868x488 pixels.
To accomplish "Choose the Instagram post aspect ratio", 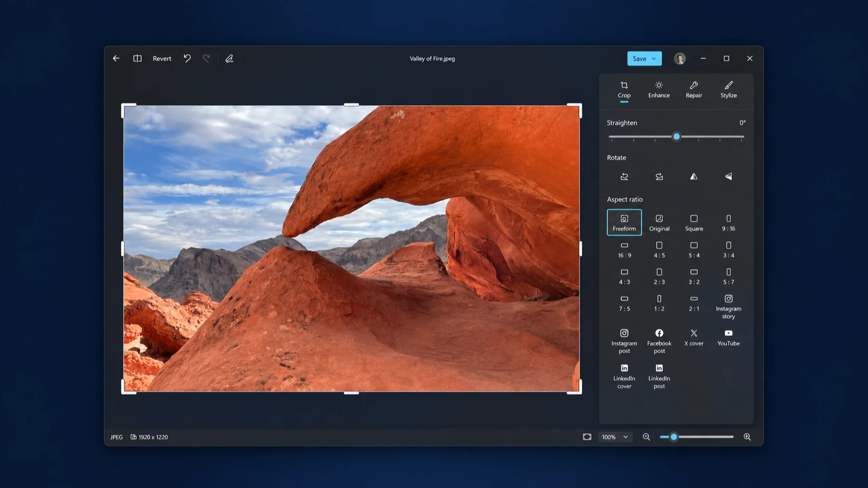I will (x=624, y=341).
